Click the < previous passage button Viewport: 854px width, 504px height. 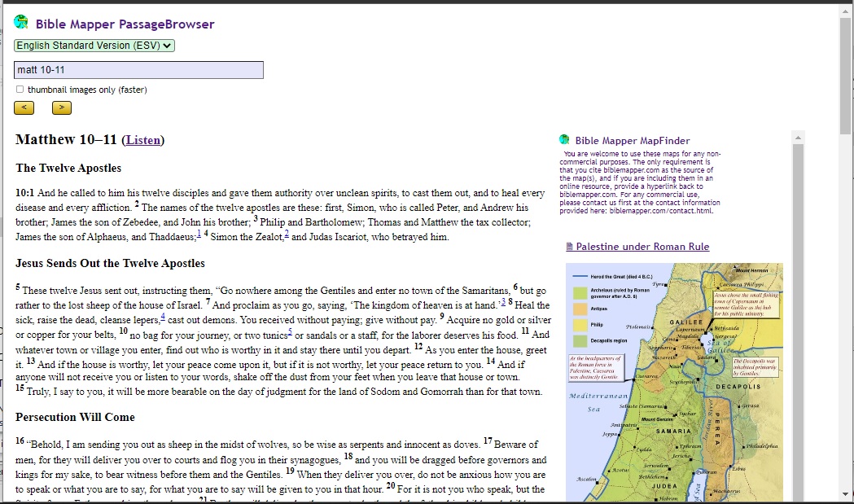coord(24,107)
